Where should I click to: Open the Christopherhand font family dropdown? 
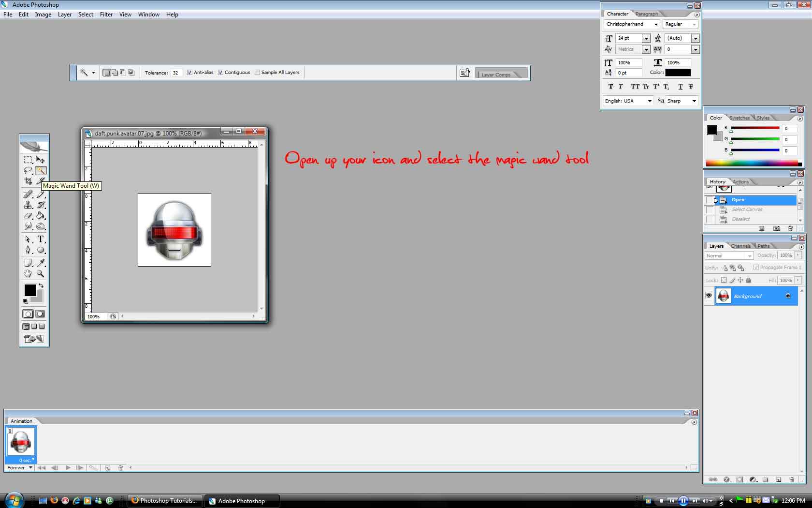(656, 24)
